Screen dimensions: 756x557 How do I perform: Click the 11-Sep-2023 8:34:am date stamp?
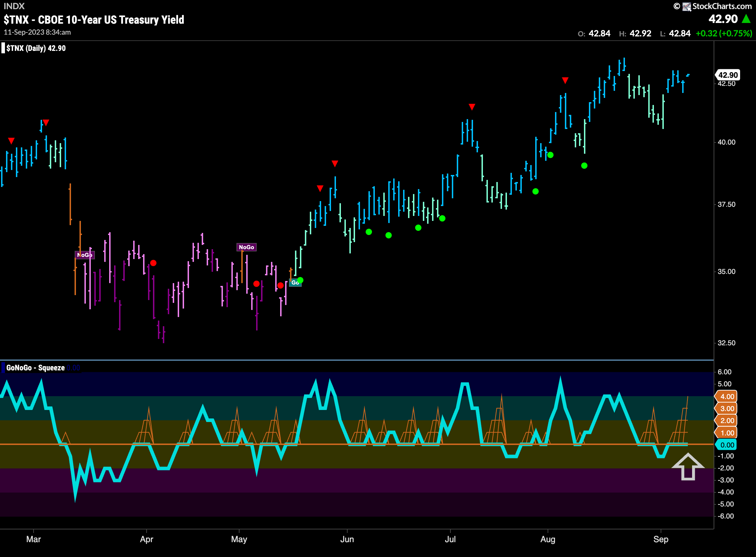[x=37, y=32]
